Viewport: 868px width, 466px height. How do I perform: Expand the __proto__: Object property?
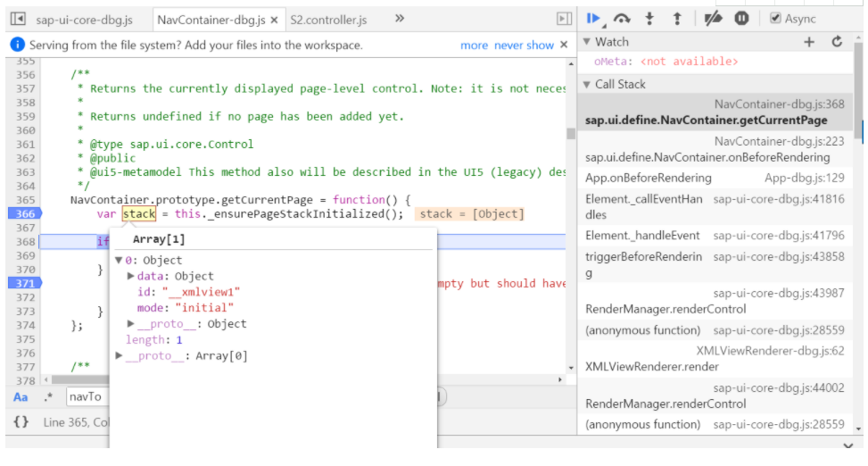pos(130,323)
